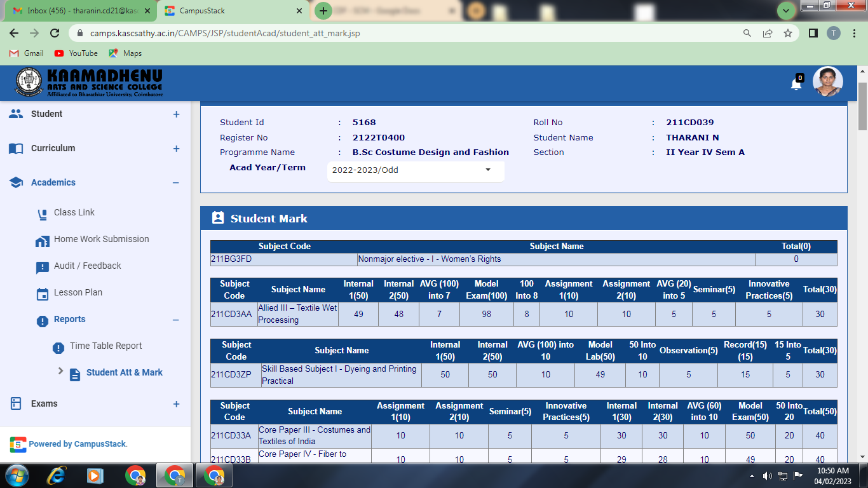Reload the page with refresh icon

tap(55, 33)
